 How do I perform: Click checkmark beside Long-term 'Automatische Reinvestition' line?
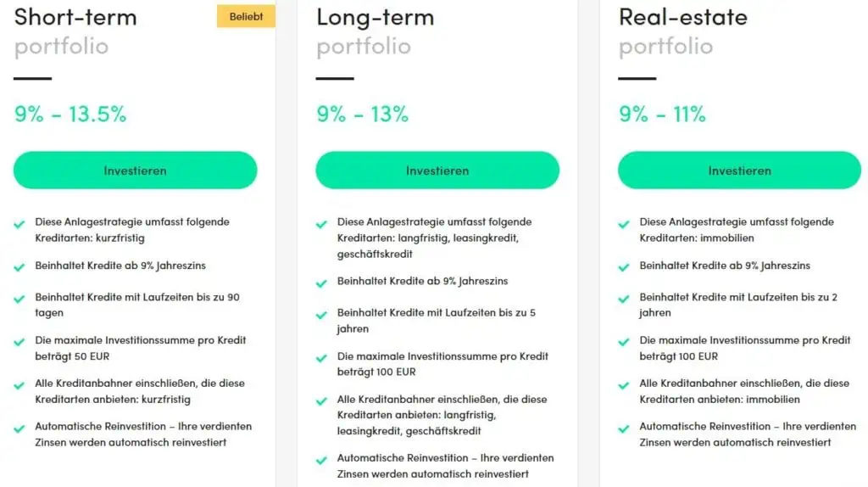[321, 460]
